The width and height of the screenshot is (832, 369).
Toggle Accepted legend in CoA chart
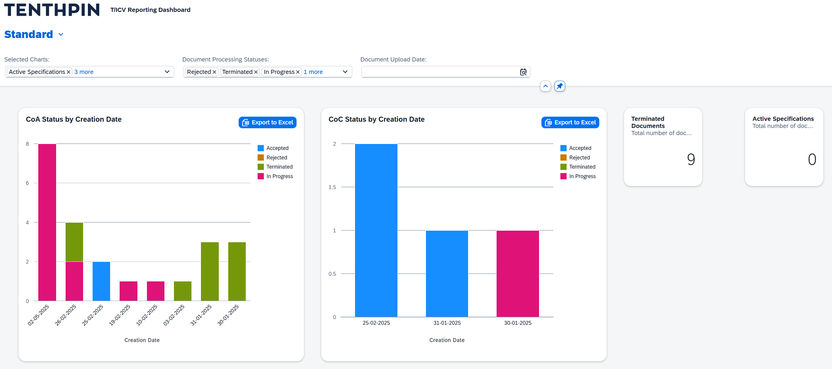[273, 148]
